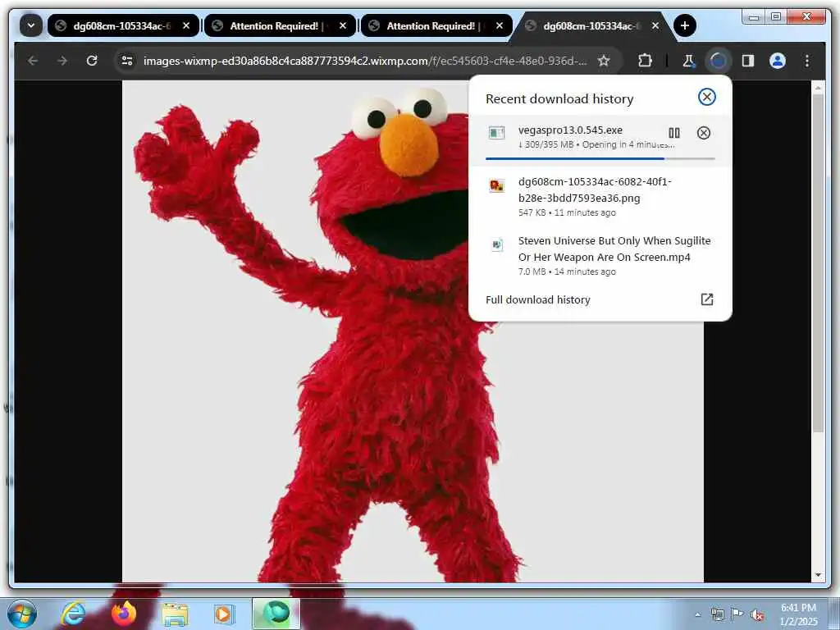
Task: Pause the vegaspro13.0.545.exe download
Action: 674,133
